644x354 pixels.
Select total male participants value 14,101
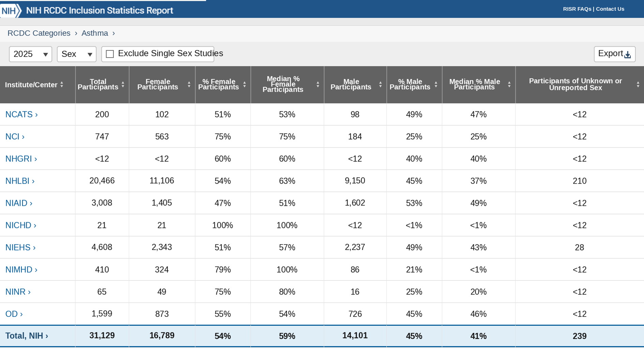coord(355,336)
